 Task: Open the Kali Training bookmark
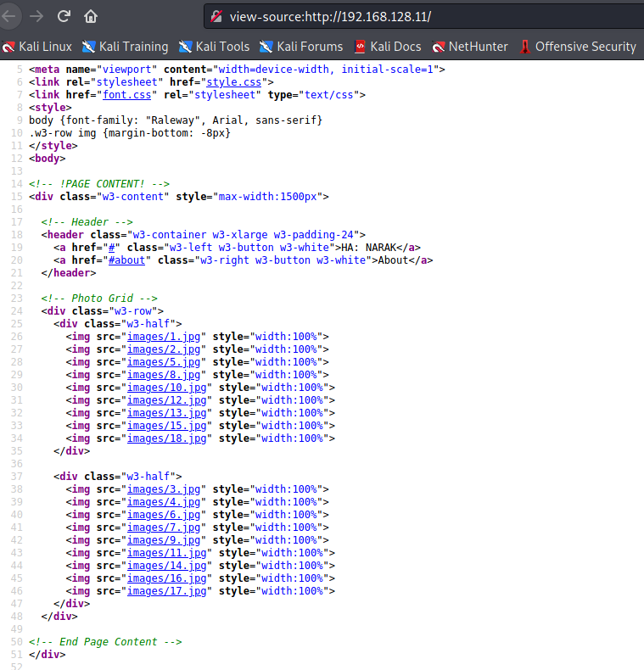(x=126, y=47)
